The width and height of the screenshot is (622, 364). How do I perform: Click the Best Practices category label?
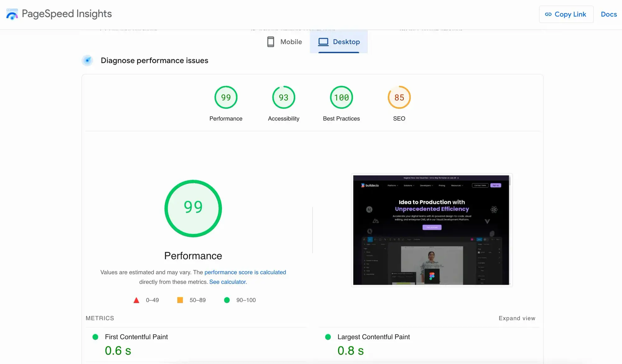(x=341, y=118)
